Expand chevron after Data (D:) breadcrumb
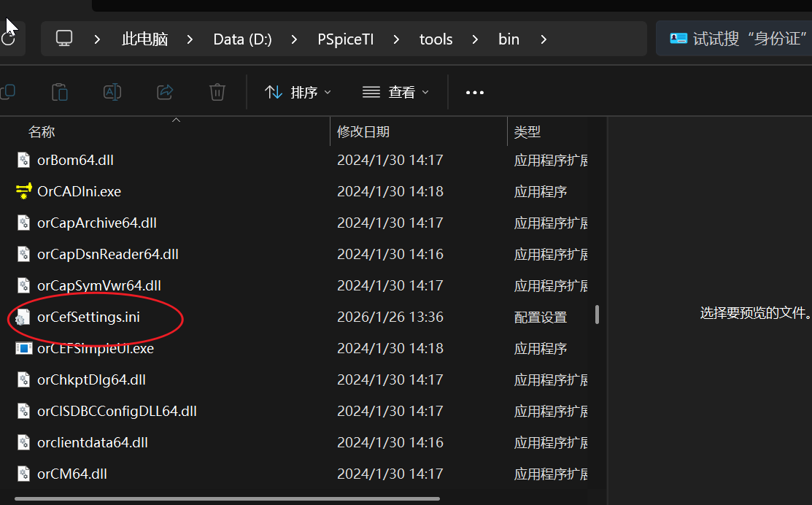The height and width of the screenshot is (505, 812). pos(293,39)
